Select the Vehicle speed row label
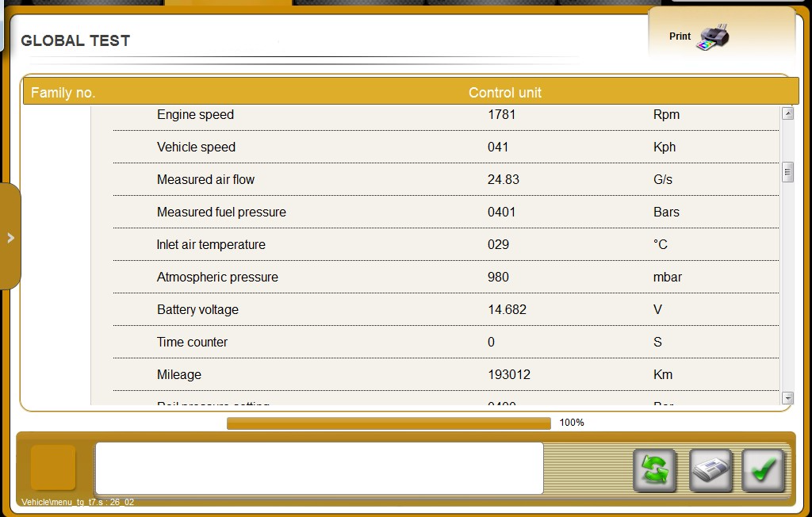Screen dimensions: 812x517 click(197, 147)
